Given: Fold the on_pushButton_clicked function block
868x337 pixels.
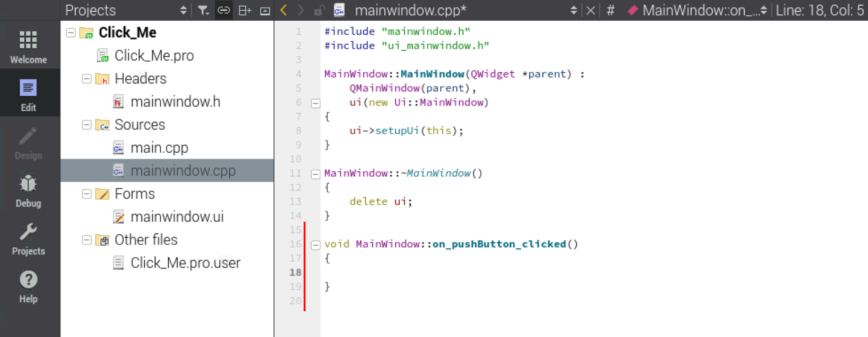Looking at the screenshot, I should point(315,245).
